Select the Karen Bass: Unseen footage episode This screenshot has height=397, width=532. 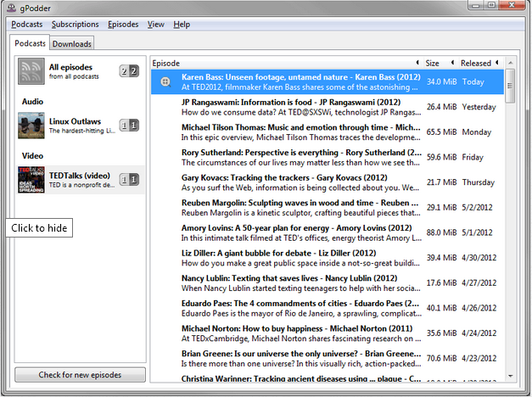(328, 81)
